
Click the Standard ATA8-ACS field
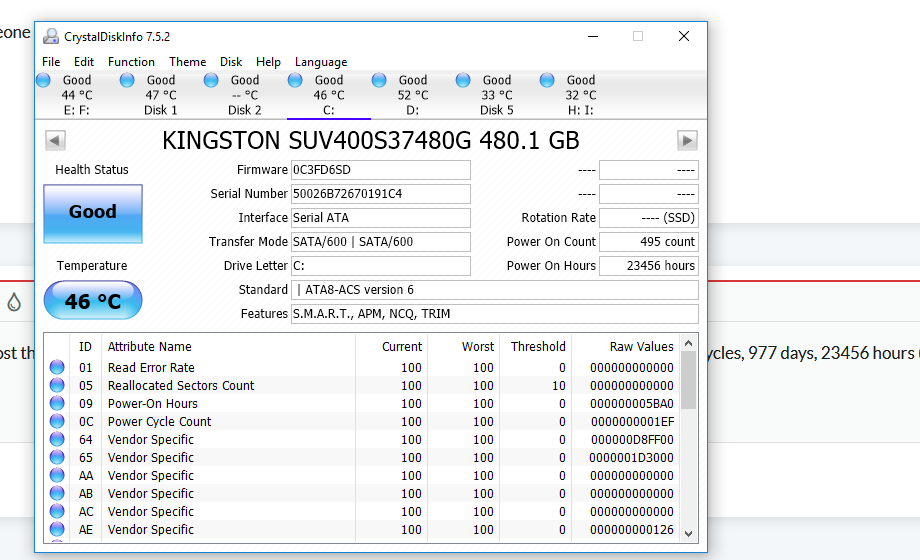click(495, 290)
